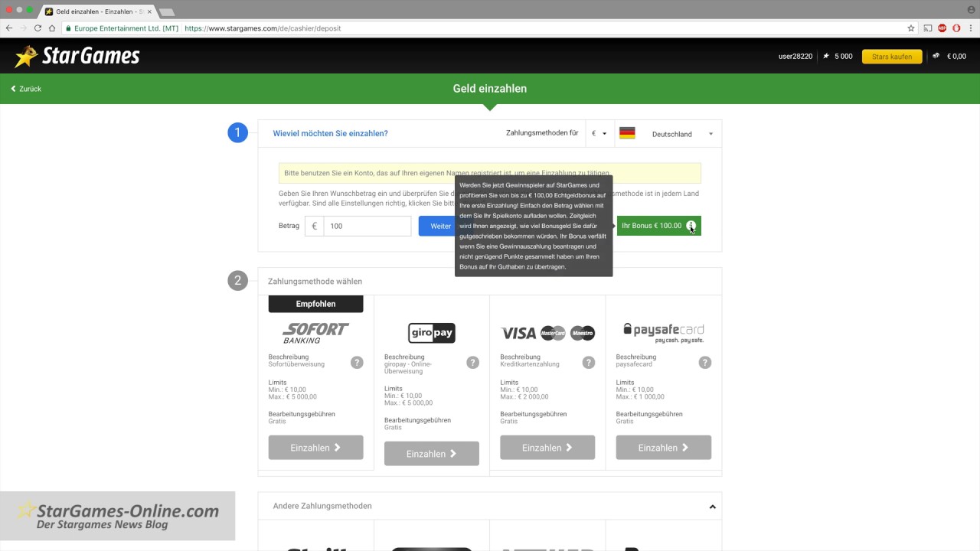Click the 5 000 stars amount text

844,57
